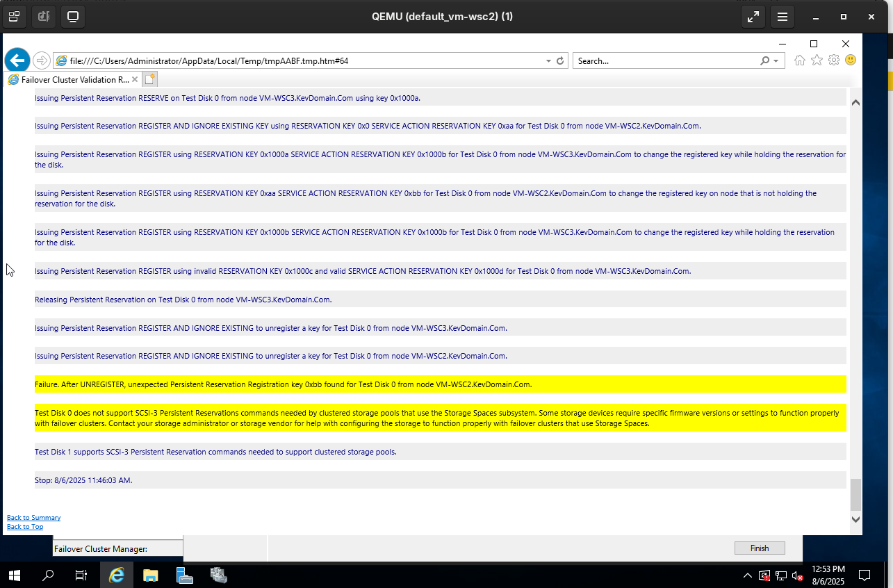The width and height of the screenshot is (893, 588).
Task: Open the QEMU hamburger menu
Action: [x=783, y=17]
